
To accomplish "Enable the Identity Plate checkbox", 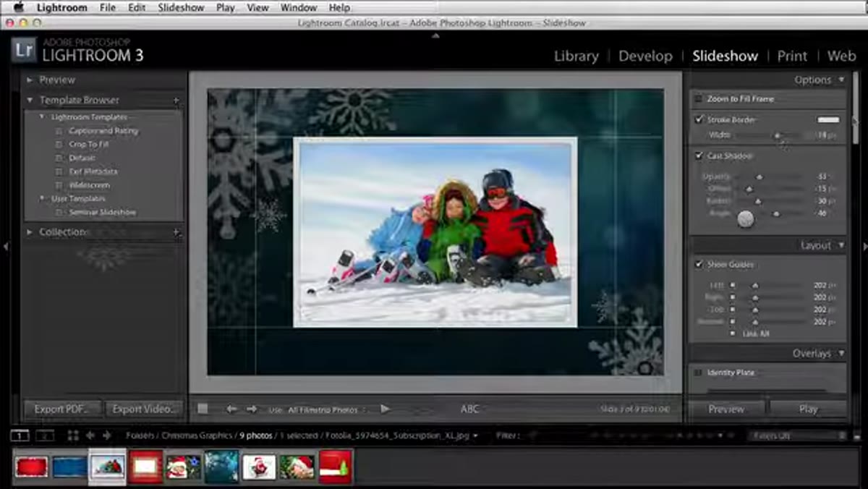I will pyautogui.click(x=698, y=373).
